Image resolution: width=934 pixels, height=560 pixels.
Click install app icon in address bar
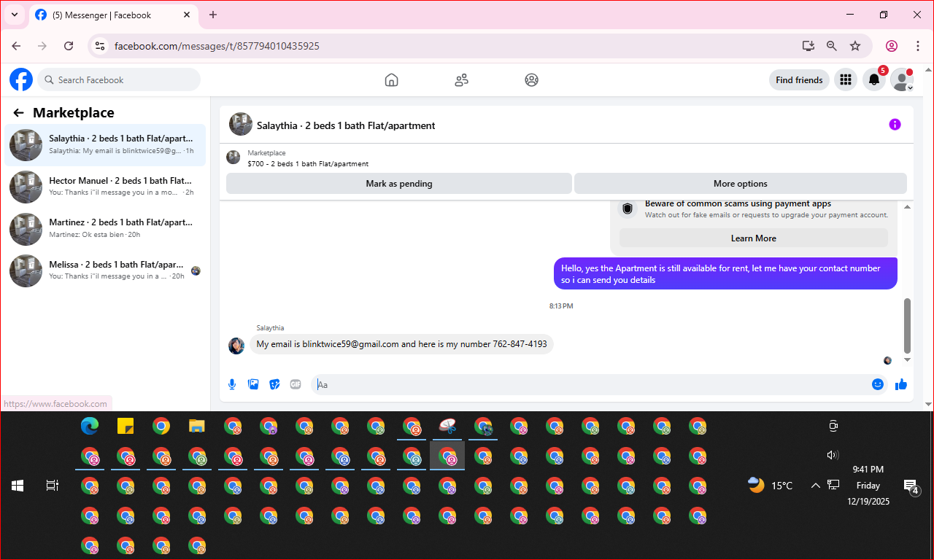(808, 46)
